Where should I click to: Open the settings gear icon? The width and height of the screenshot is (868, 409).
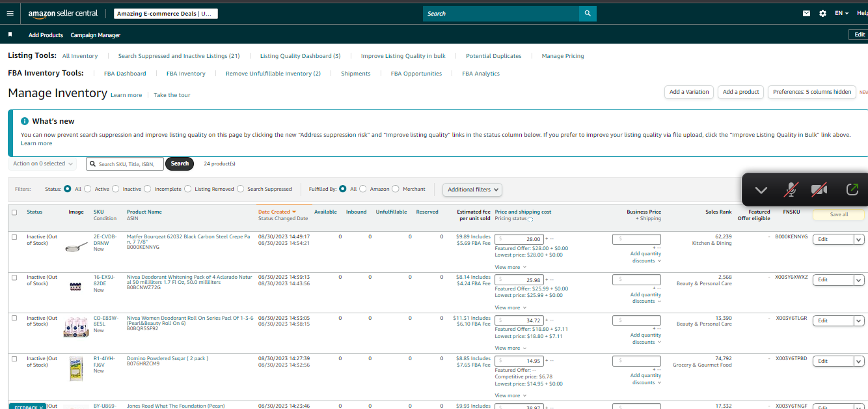pos(822,13)
